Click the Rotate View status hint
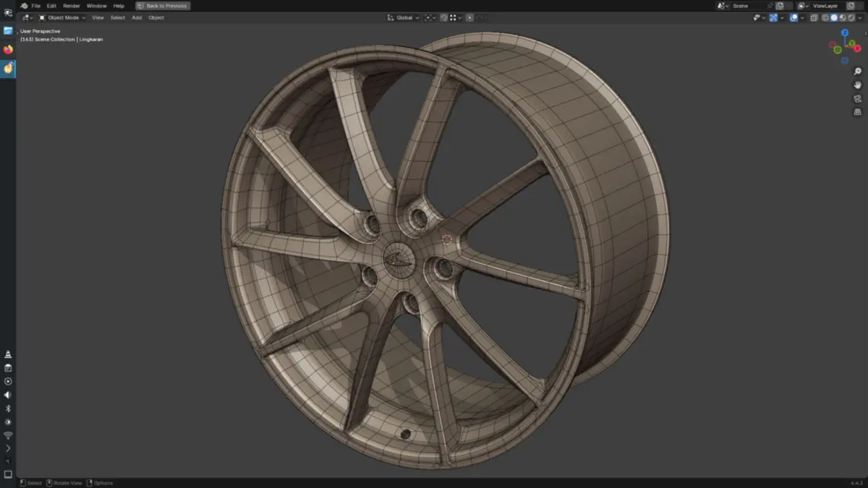This screenshot has width=868, height=488. pos(64,483)
